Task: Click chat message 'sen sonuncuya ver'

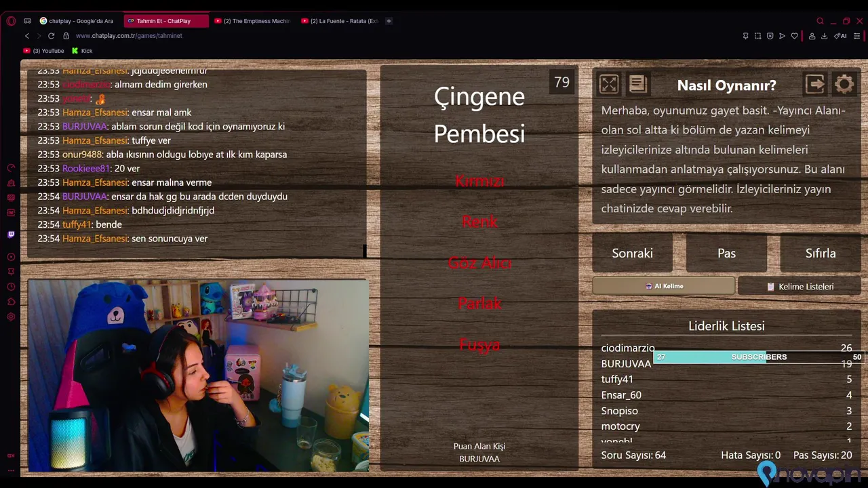Action: [x=170, y=239]
